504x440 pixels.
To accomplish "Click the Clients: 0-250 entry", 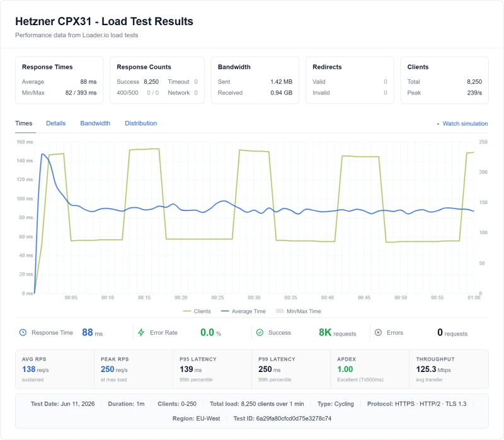I will [x=177, y=404].
